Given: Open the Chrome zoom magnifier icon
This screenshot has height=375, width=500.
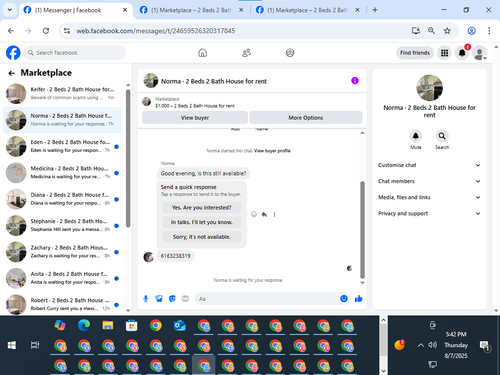Looking at the screenshot, I should point(431,31).
